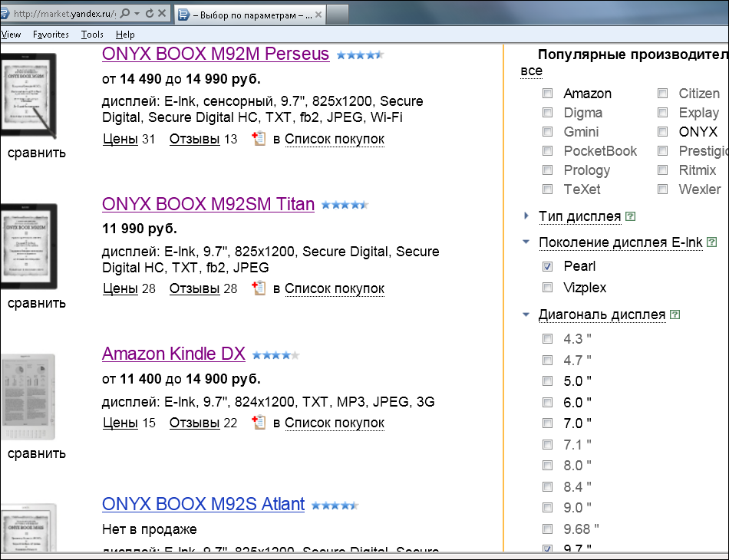Click M92M Perseus star rating
The height and width of the screenshot is (560, 729).
(360, 54)
